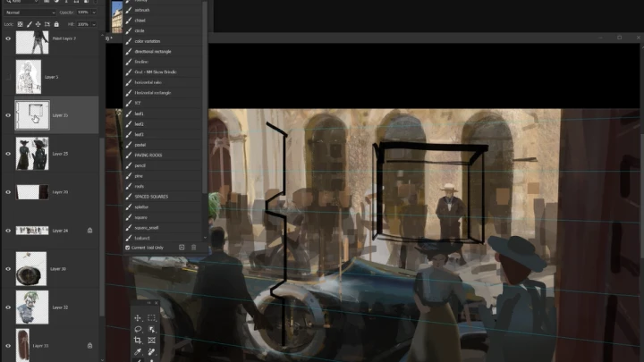The height and width of the screenshot is (362, 644).
Task: Click create new tool preset icon
Action: (x=182, y=247)
